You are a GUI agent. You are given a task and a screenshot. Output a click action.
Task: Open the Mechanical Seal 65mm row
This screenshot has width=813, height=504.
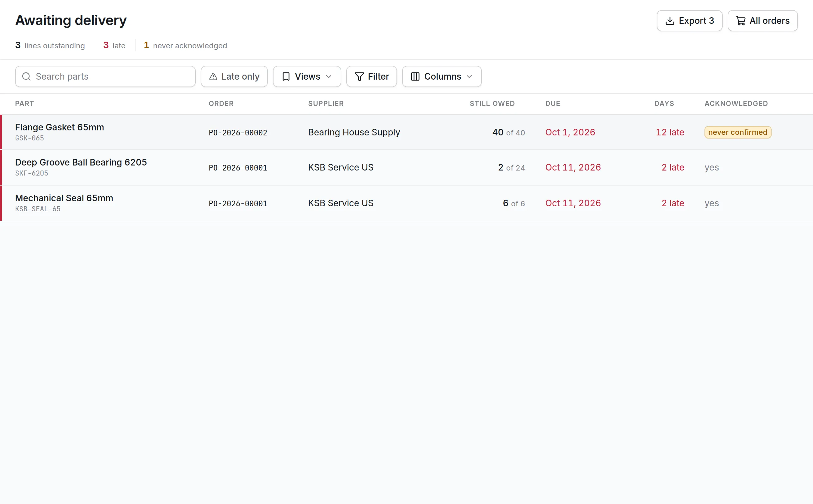point(406,203)
